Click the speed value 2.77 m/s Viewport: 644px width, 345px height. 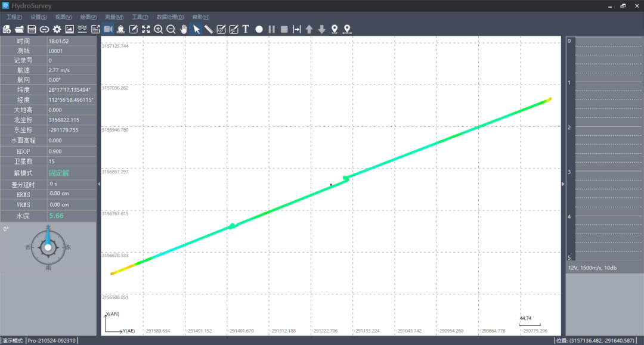point(58,70)
